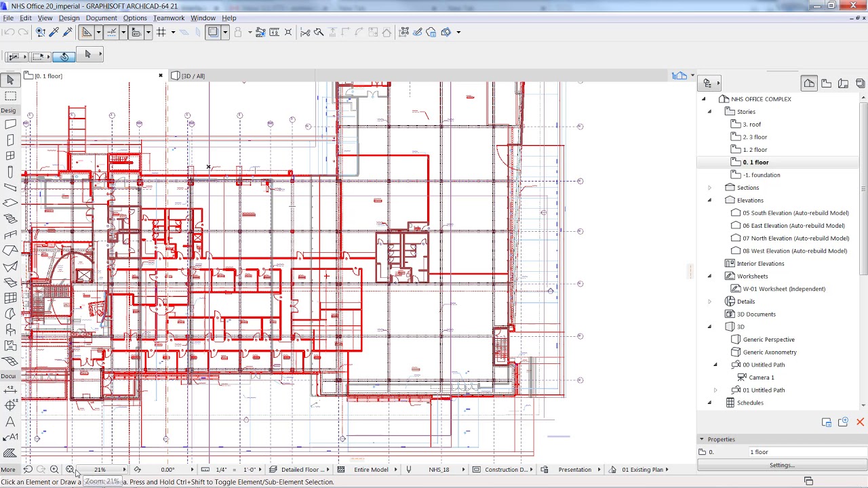Click the Trim scissors tool icon

pos(305,32)
